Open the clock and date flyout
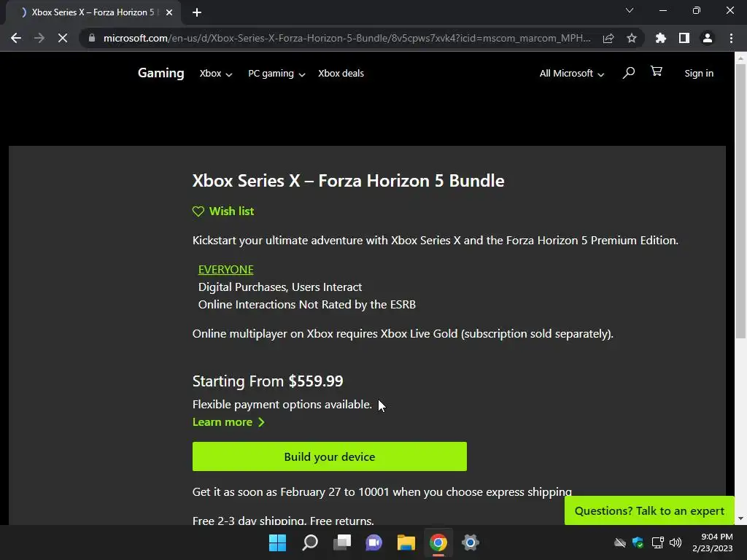 (x=712, y=542)
